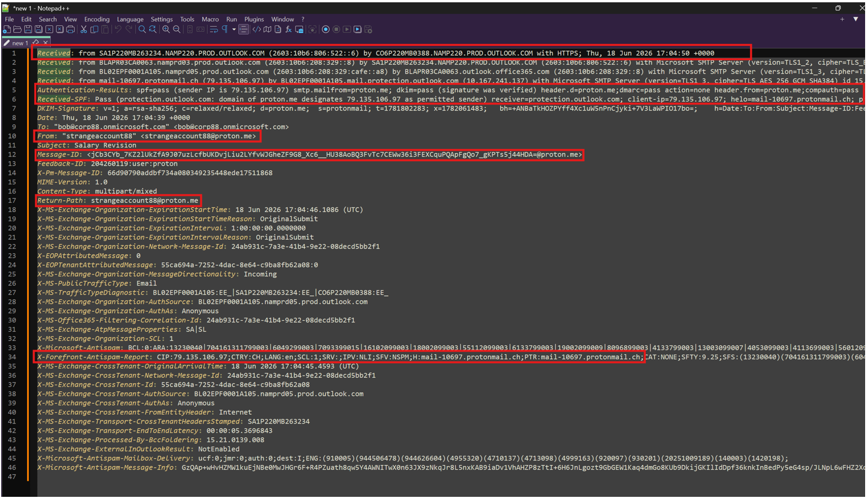The width and height of the screenshot is (868, 498).
Task: Create a new document via toolbar icon
Action: 7,29
